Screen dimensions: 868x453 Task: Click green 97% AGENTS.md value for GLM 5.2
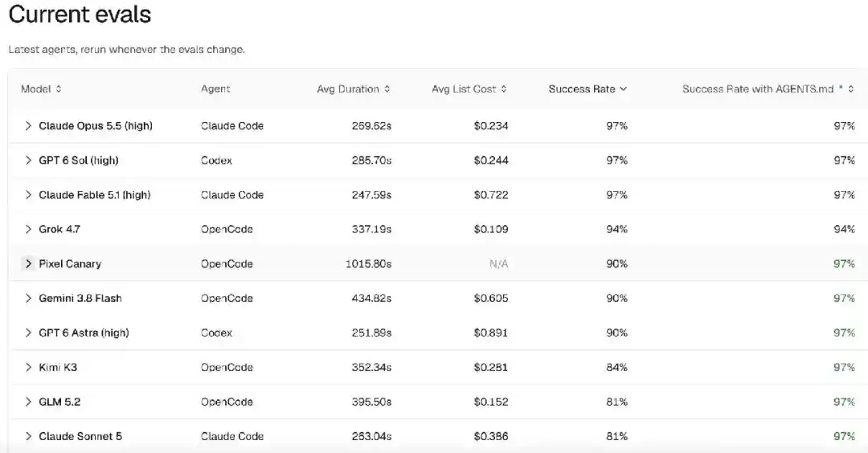click(x=844, y=402)
